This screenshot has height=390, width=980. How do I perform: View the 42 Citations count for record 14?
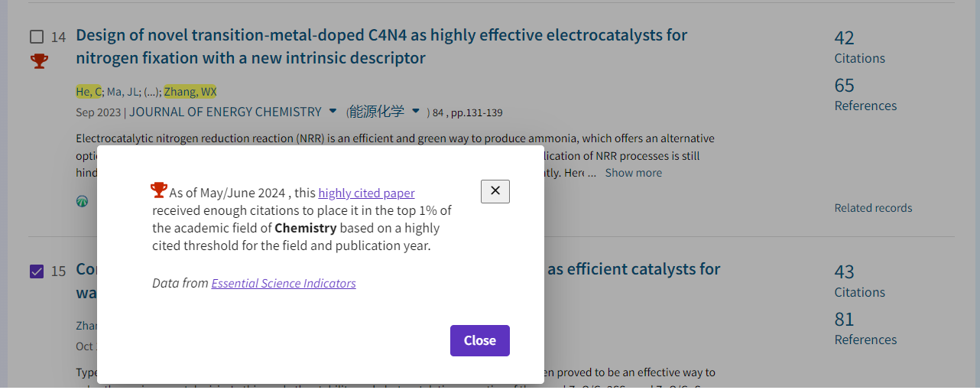[x=845, y=38]
